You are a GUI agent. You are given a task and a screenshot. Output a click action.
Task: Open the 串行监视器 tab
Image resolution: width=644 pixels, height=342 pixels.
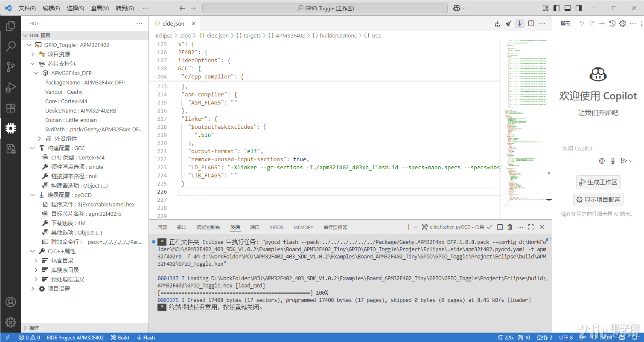point(335,227)
